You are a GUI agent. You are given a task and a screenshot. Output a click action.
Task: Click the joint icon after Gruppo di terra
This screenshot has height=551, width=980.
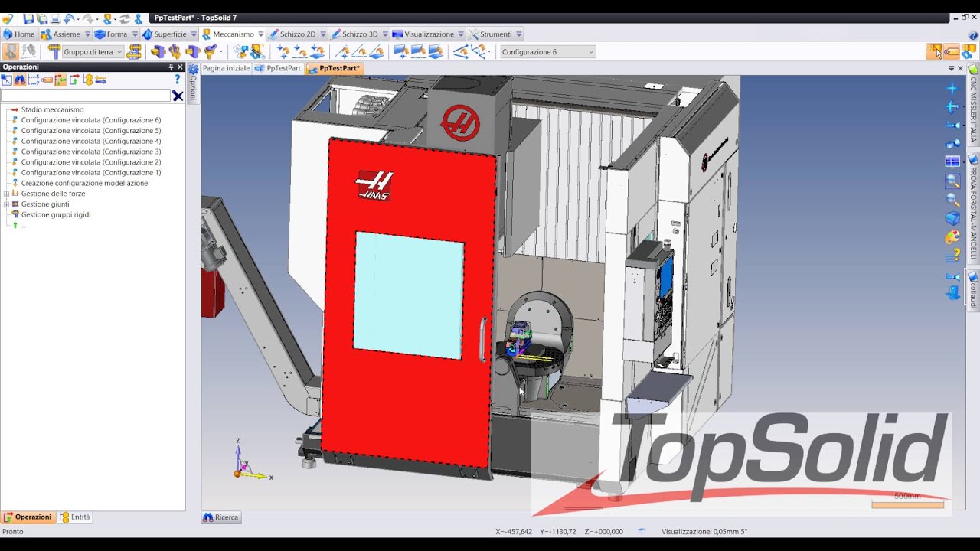coord(134,52)
